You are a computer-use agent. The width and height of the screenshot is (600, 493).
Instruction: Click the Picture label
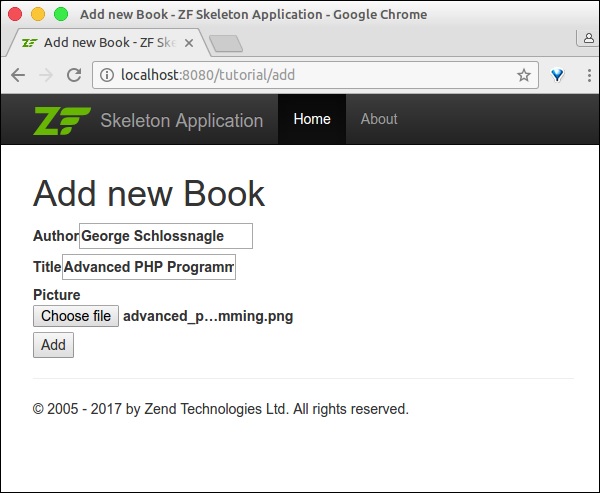[57, 295]
